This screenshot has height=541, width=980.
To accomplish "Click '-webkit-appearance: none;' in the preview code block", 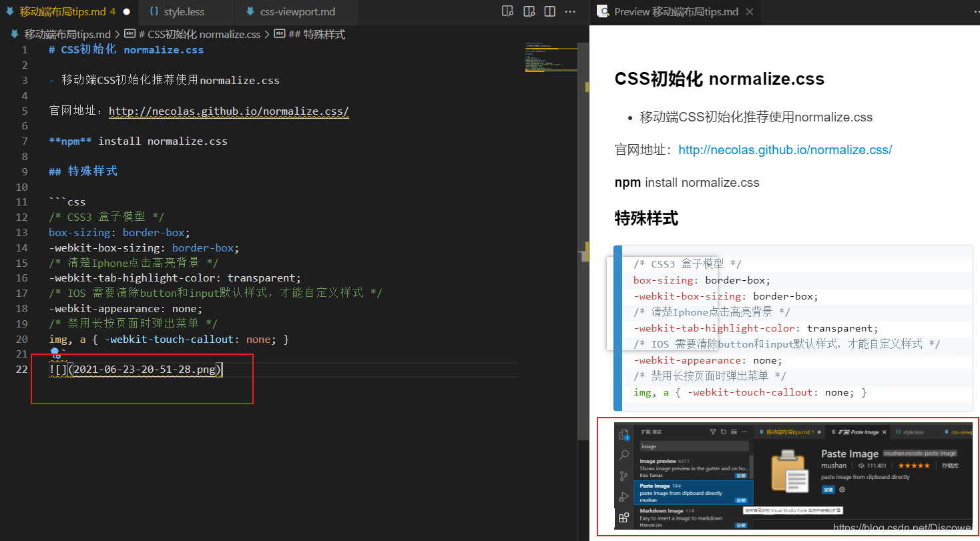I will tap(708, 360).
